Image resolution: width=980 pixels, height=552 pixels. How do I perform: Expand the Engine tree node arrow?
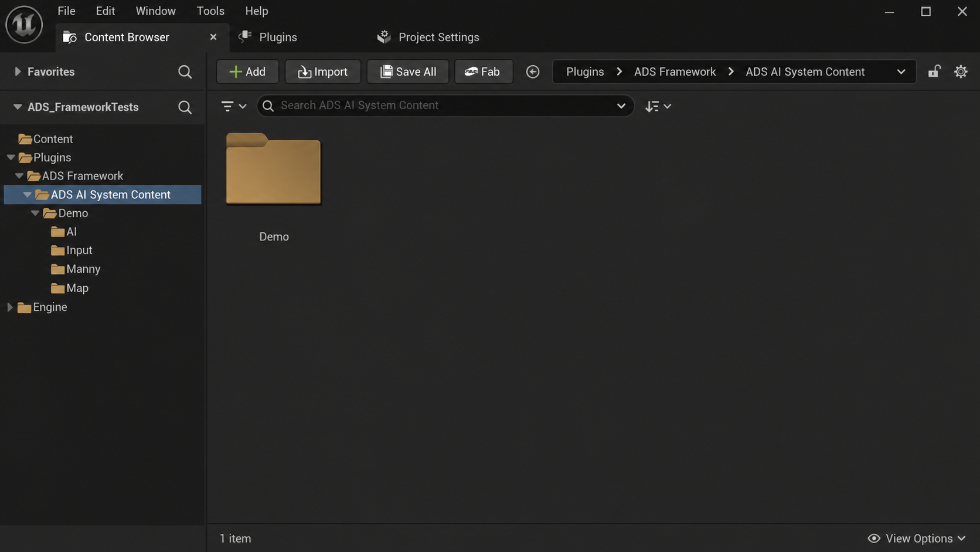(9, 307)
